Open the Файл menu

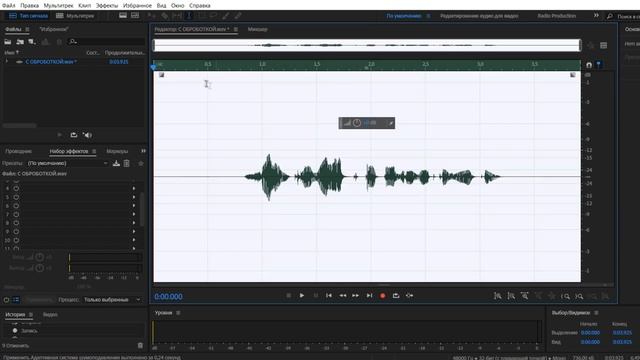tap(9, 6)
